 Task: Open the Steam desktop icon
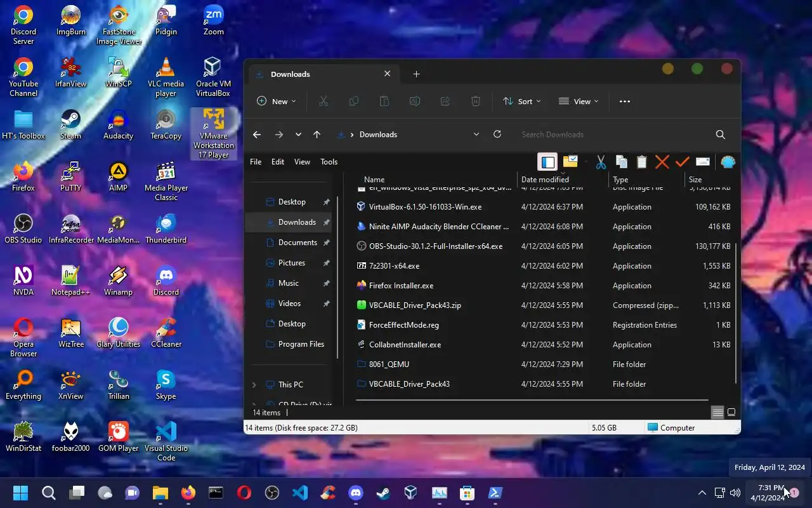click(x=70, y=124)
